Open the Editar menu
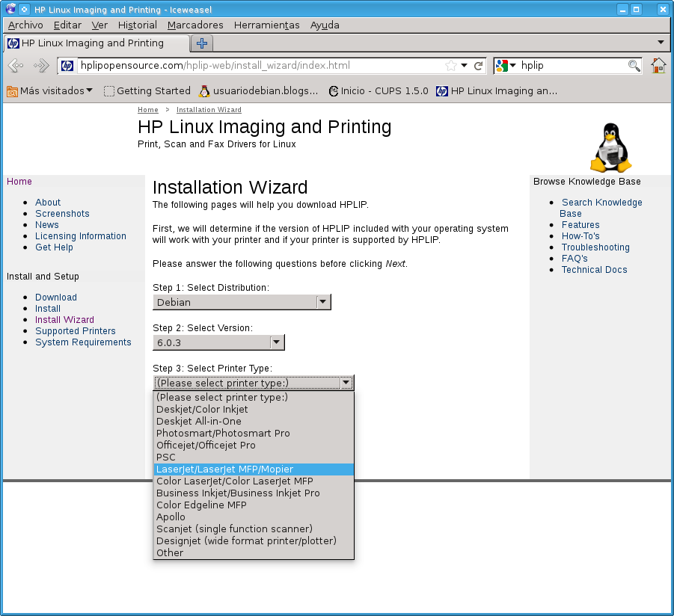Image resolution: width=674 pixels, height=616 pixels. click(x=67, y=25)
